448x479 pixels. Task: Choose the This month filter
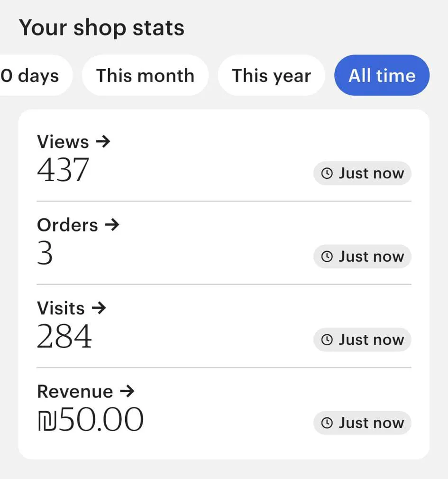[x=145, y=75]
